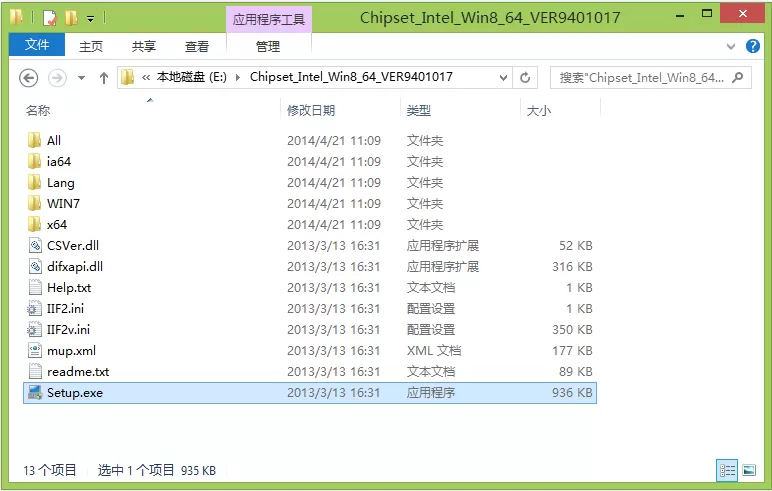This screenshot has width=772, height=491.
Task: Click the Back navigation arrow
Action: point(29,78)
